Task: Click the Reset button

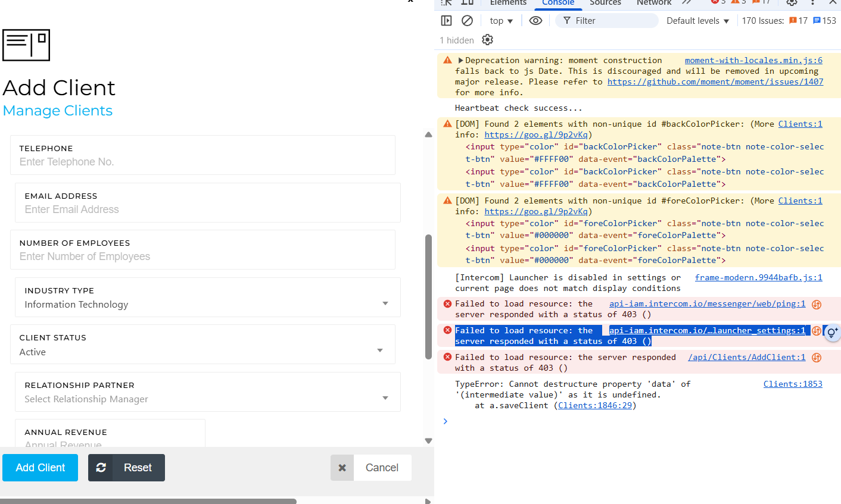Action: [x=126, y=468]
